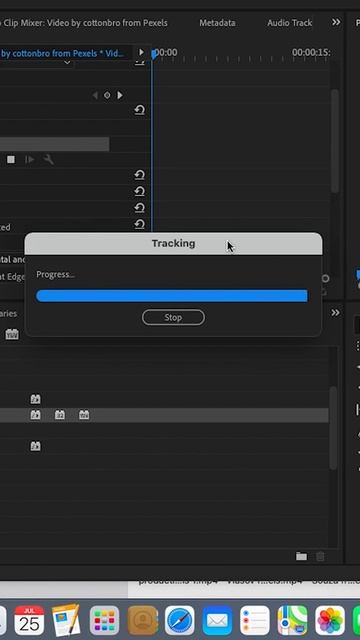Viewport: 360px width, 640px height.
Task: Reset parameter directly below the keyframe navigator
Action: [x=140, y=110]
